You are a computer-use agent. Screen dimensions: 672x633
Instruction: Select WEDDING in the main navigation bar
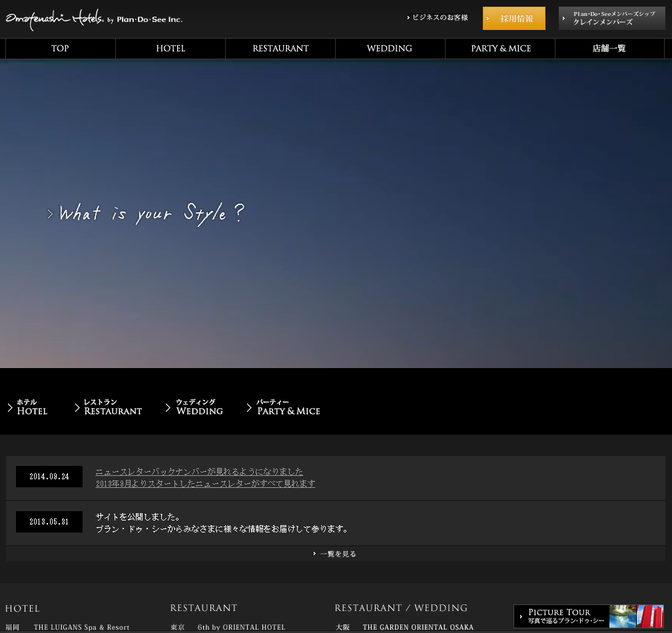[x=390, y=49]
